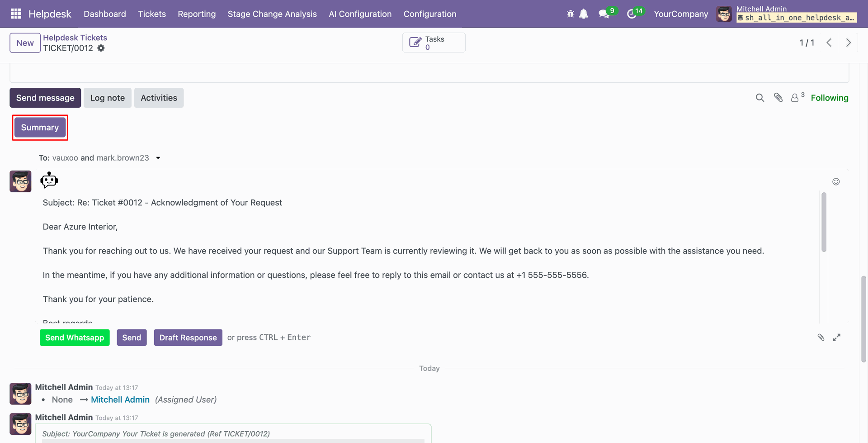Image resolution: width=868 pixels, height=443 pixels.
Task: Show followers icon with count 3
Action: tap(797, 97)
